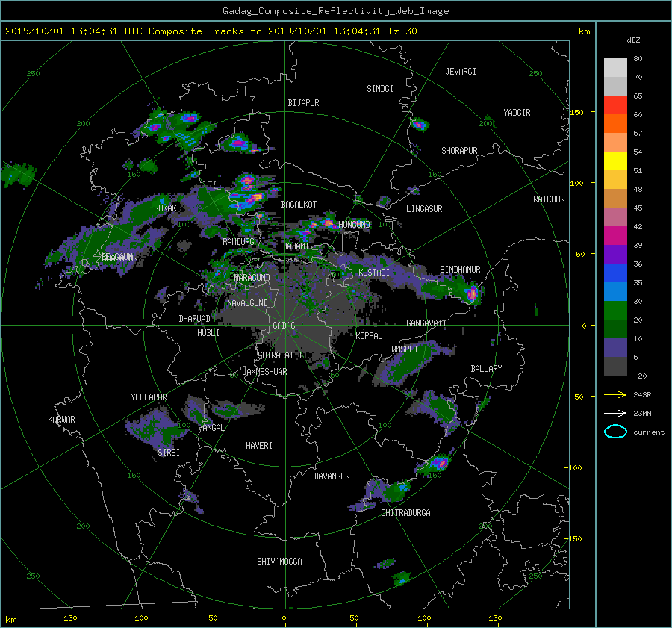672x628 pixels.
Task: Click the CHITRADURGA city label
Action: (405, 513)
